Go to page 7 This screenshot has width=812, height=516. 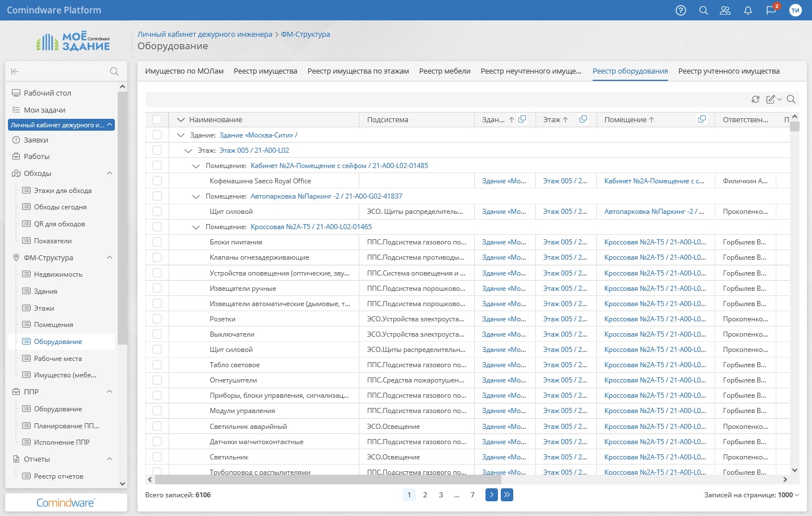coord(472,495)
